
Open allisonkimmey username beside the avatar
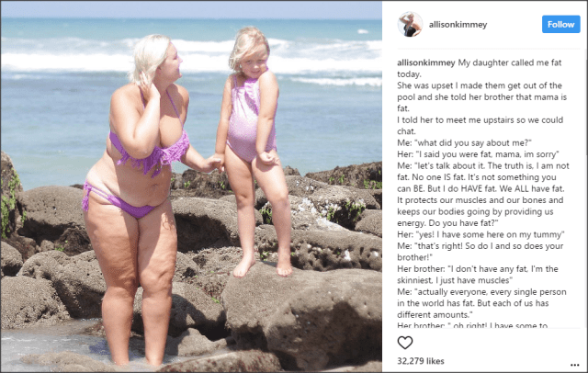458,25
